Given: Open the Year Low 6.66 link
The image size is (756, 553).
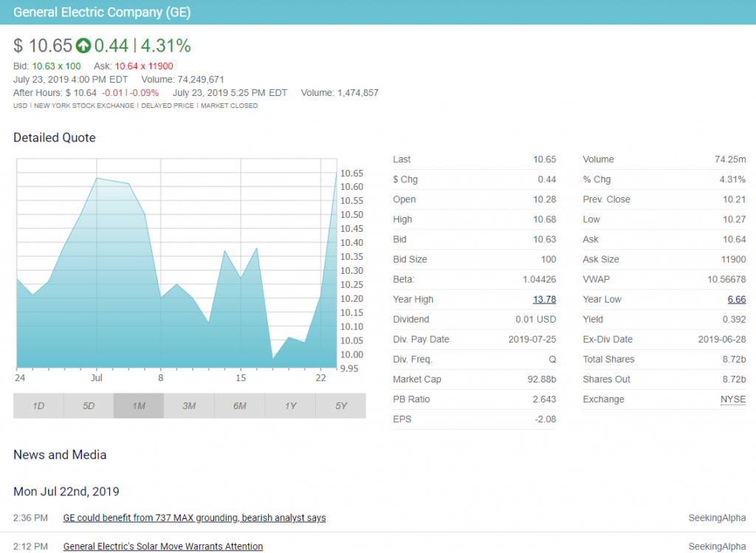Looking at the screenshot, I should point(737,300).
